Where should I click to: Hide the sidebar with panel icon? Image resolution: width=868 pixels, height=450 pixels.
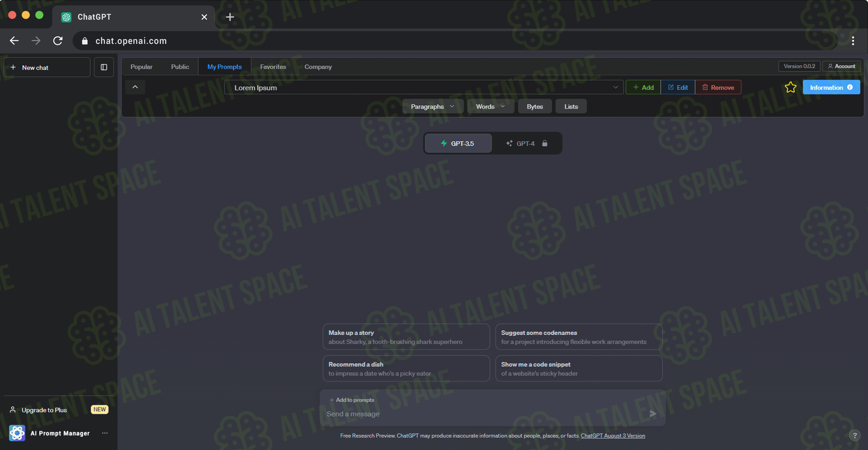[x=104, y=67]
